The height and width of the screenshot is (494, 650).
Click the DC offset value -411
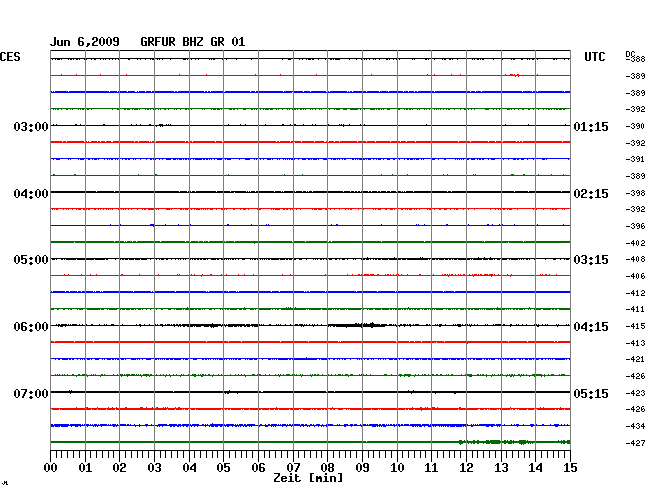click(635, 309)
